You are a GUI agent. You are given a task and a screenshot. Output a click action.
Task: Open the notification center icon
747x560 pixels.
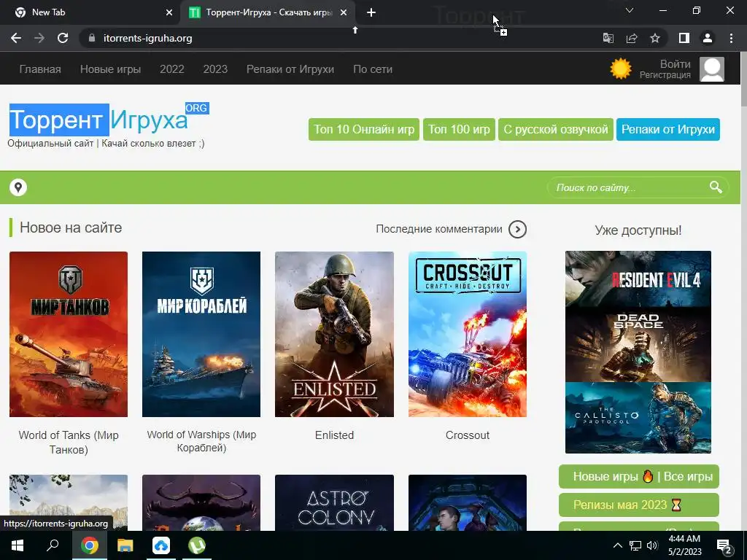point(724,546)
